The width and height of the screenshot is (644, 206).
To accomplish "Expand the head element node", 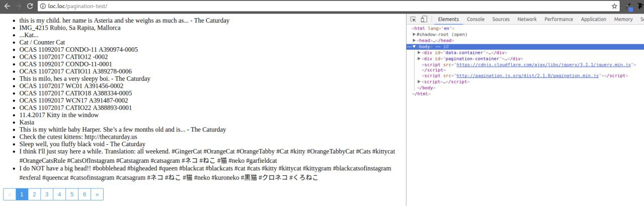I will 414,41.
